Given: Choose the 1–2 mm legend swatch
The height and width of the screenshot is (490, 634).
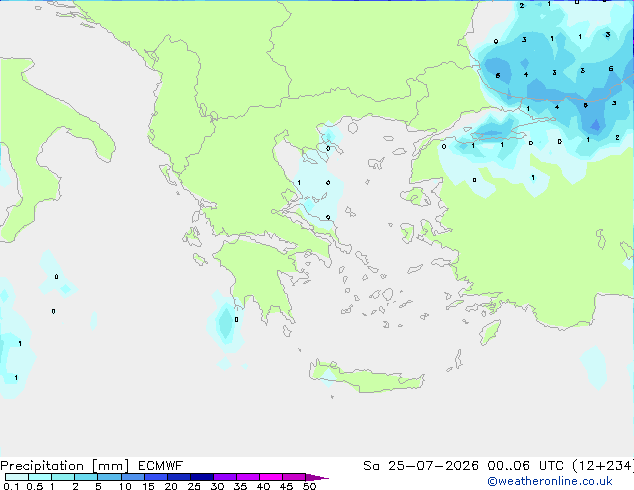Looking at the screenshot, I should 63,477.
